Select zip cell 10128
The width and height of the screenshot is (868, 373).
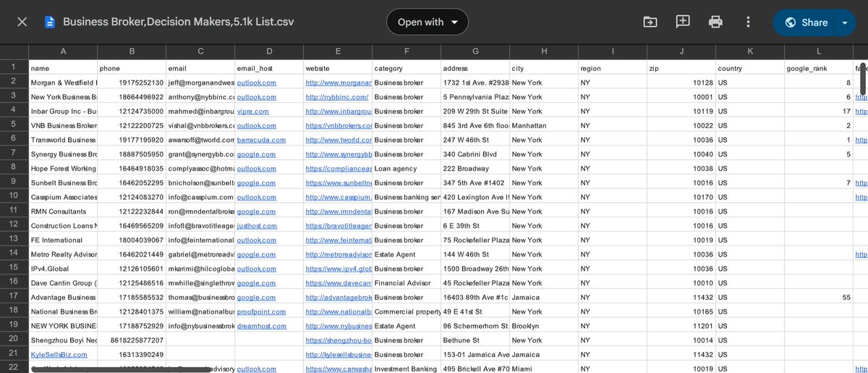click(681, 83)
